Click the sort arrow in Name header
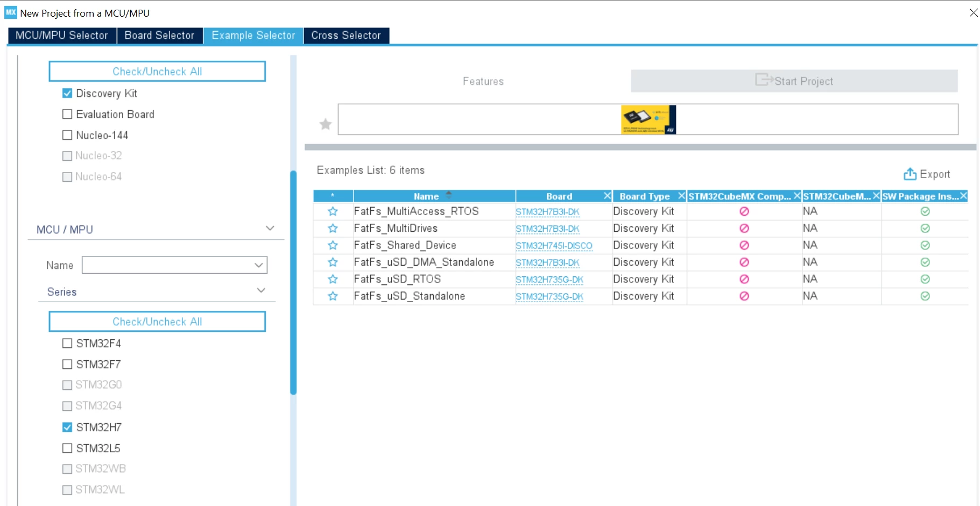Image resolution: width=980 pixels, height=506 pixels. point(449,195)
